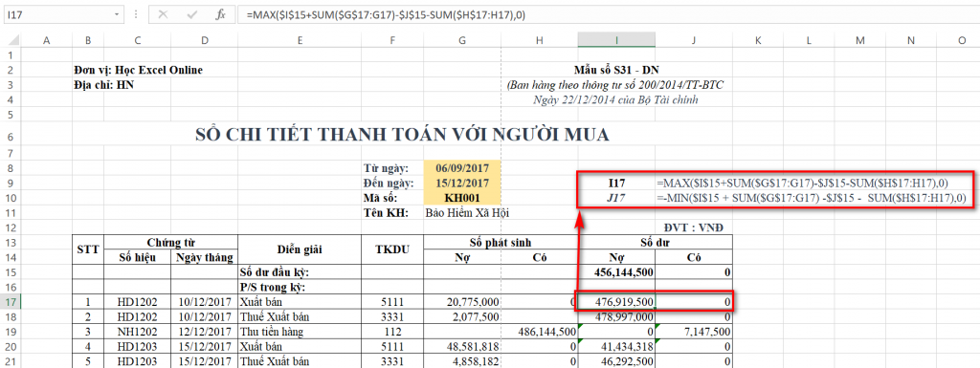
Task: Select document number NH1202
Action: [x=138, y=332]
